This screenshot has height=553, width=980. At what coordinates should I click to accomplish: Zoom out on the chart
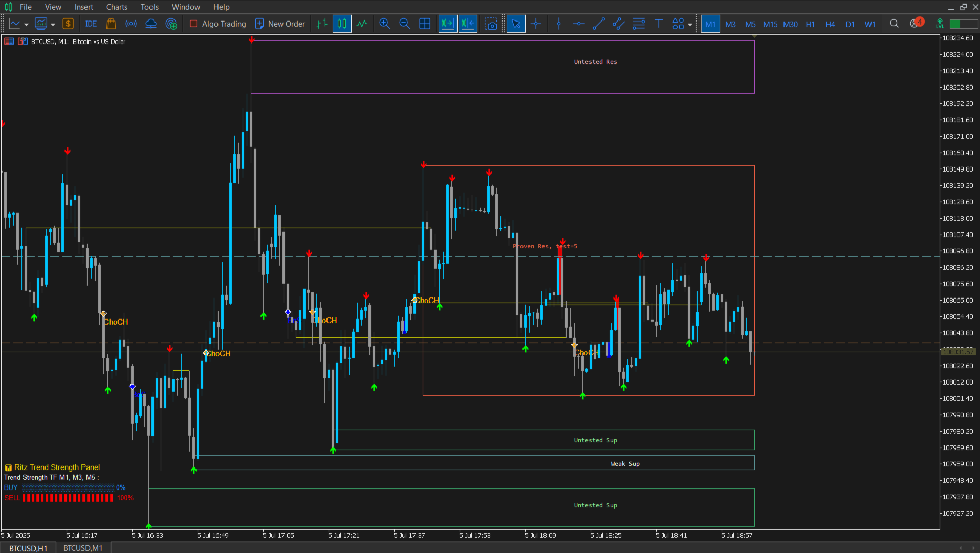tap(405, 24)
